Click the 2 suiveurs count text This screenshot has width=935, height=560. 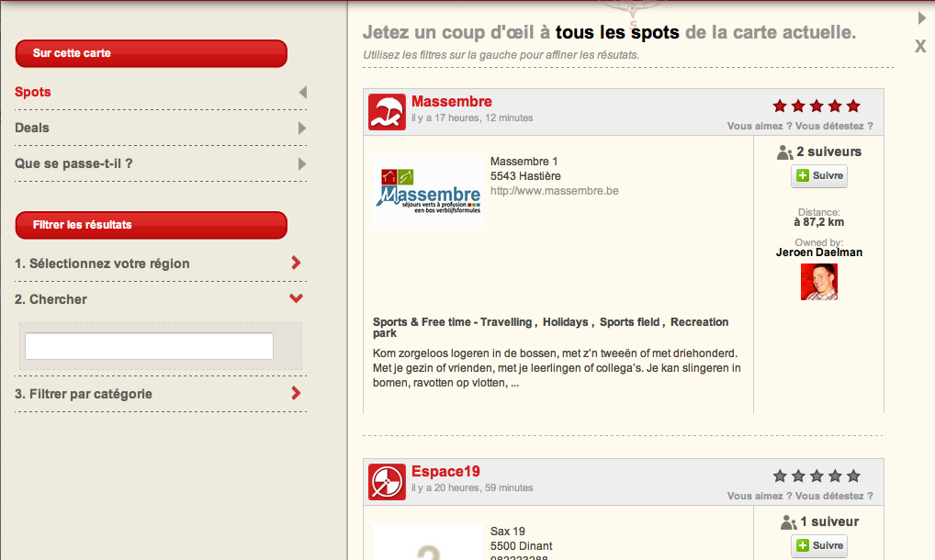[828, 151]
